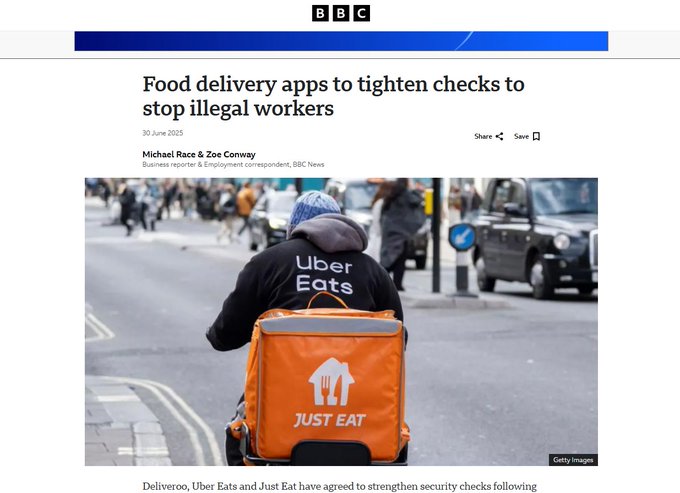
Task: Click the blue arrow road sign
Action: [x=462, y=237]
